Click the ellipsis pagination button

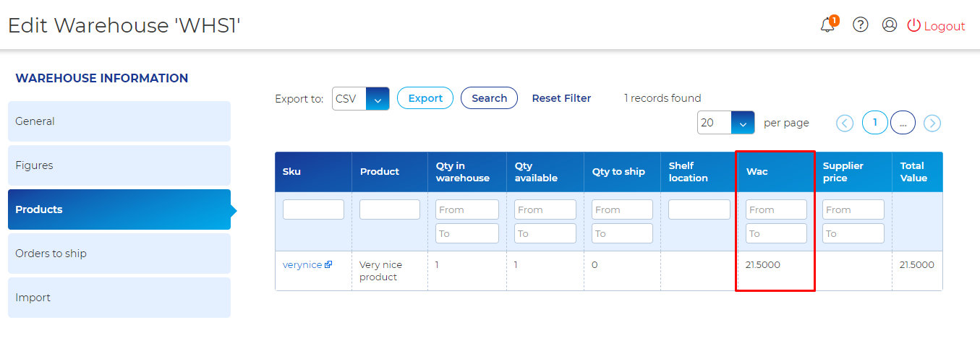point(903,123)
